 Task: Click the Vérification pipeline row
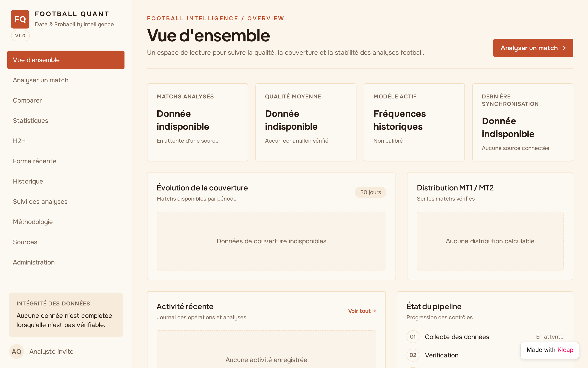485,355
